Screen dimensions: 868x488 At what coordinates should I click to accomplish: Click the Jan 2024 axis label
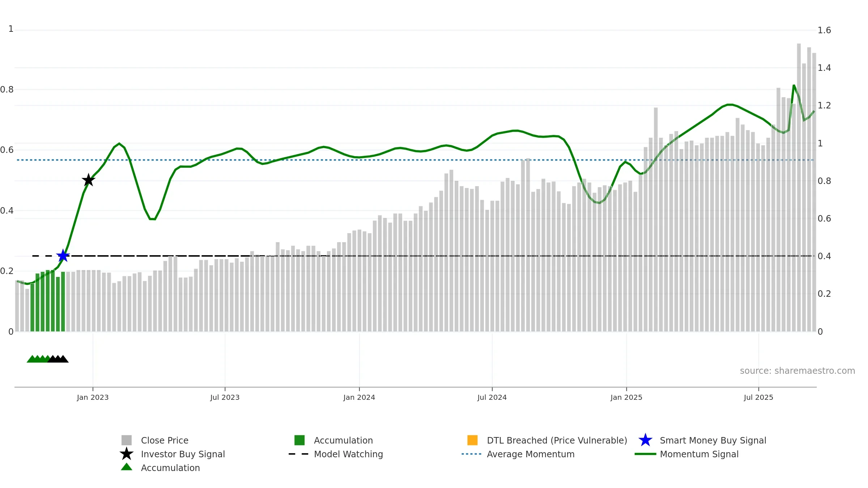[x=359, y=397]
